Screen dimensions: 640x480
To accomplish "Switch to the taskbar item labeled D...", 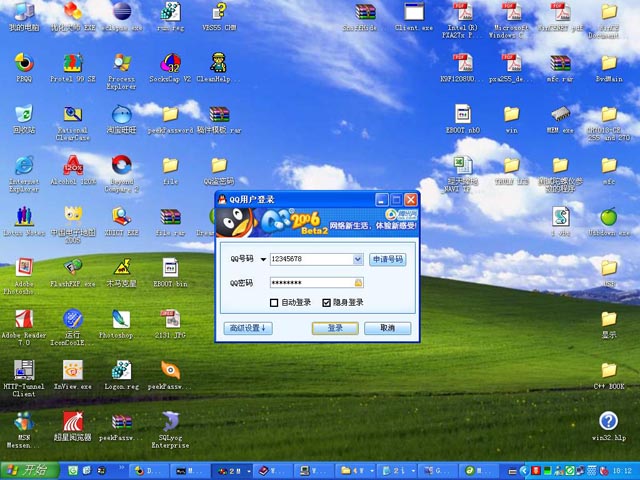I will (x=149, y=471).
